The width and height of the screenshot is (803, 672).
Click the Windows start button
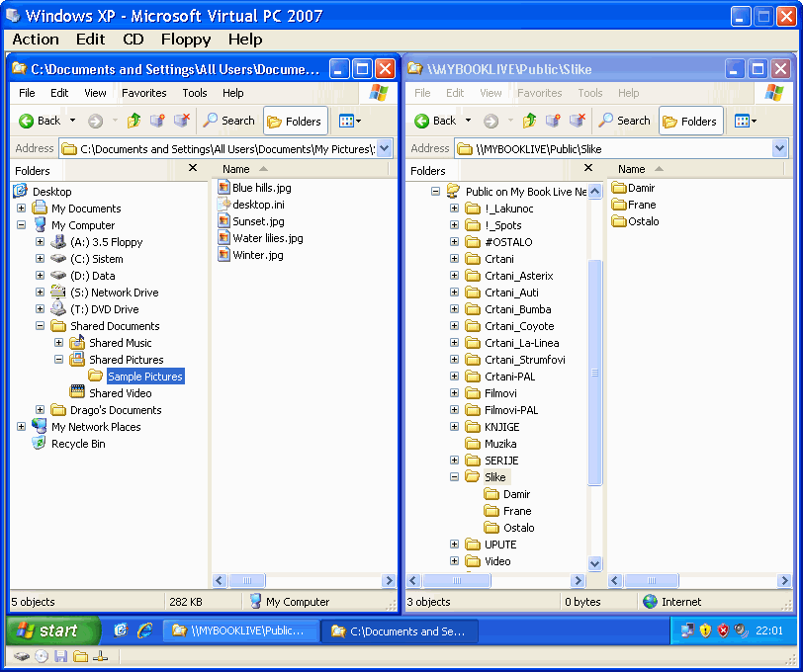[53, 630]
